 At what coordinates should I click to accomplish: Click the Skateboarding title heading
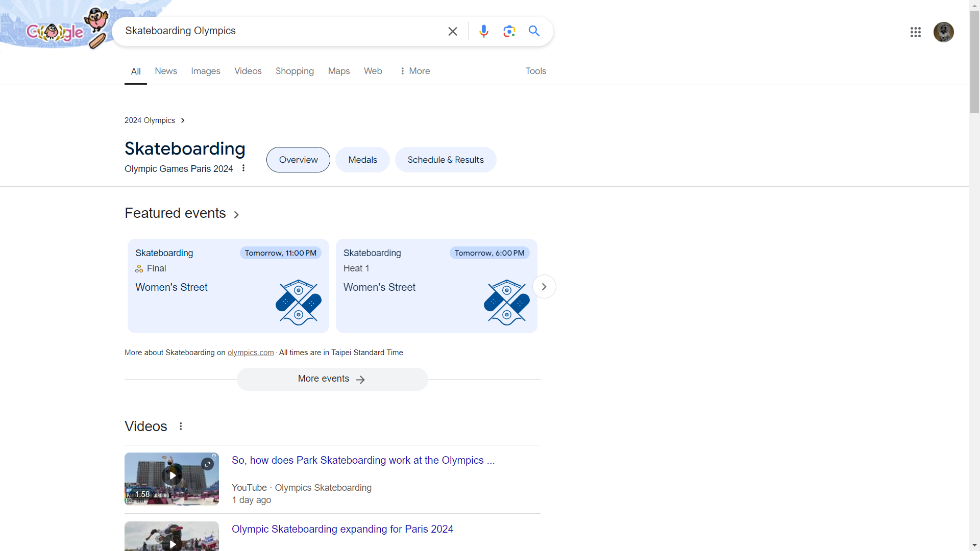click(x=185, y=148)
